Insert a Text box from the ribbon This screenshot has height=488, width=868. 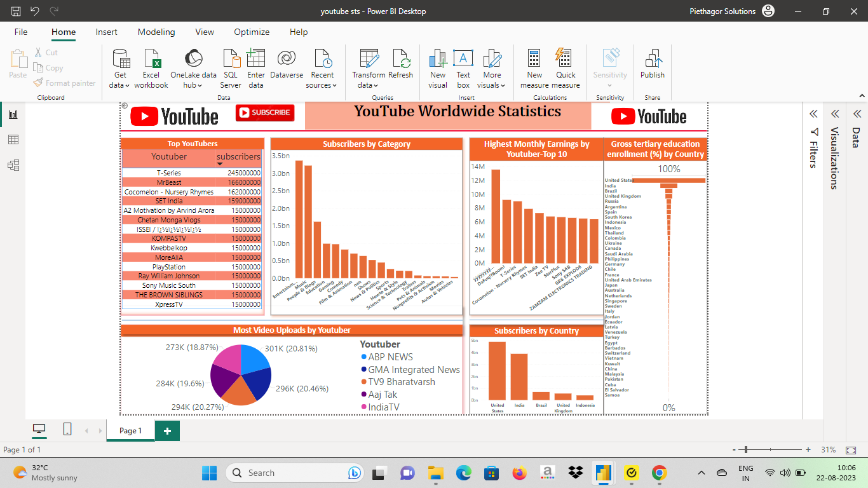click(x=463, y=67)
